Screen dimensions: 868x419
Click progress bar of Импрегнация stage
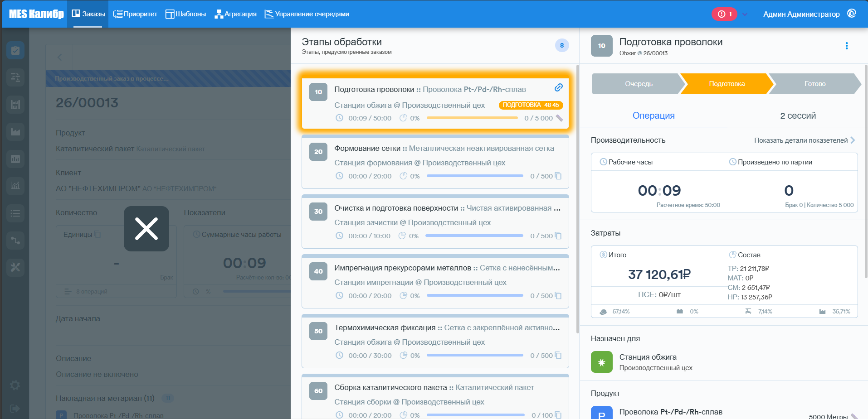[x=475, y=295]
